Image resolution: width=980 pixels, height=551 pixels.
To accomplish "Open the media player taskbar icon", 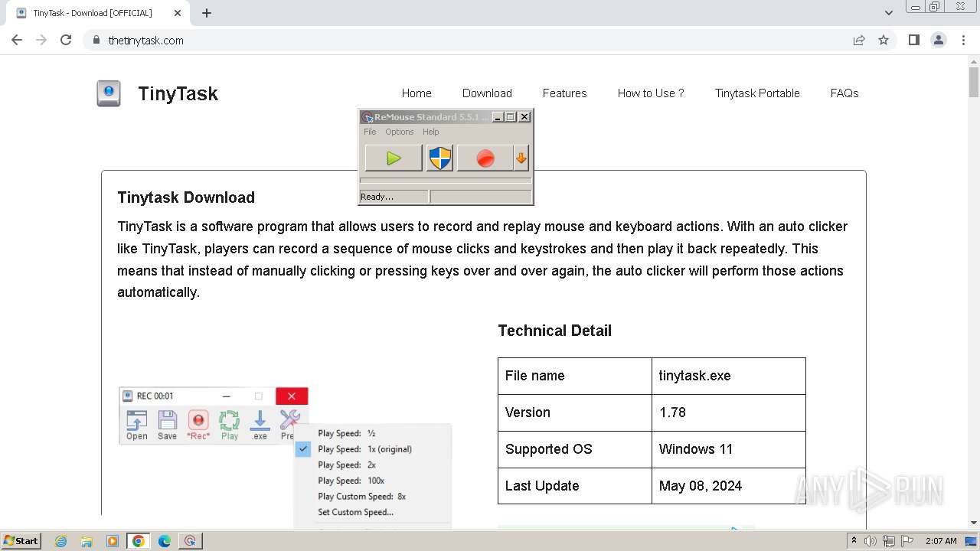I will click(x=113, y=541).
